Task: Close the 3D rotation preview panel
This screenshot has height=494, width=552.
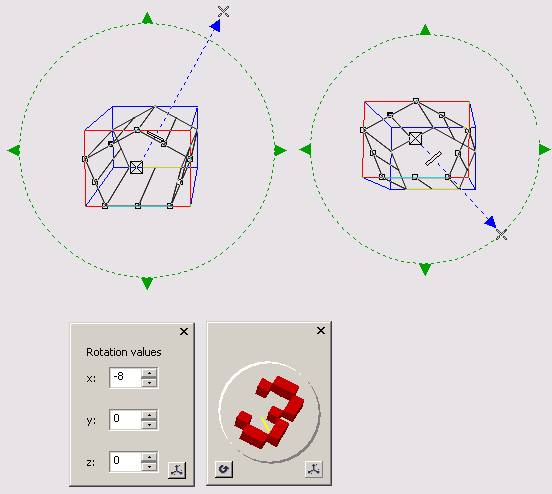Action: tap(321, 331)
